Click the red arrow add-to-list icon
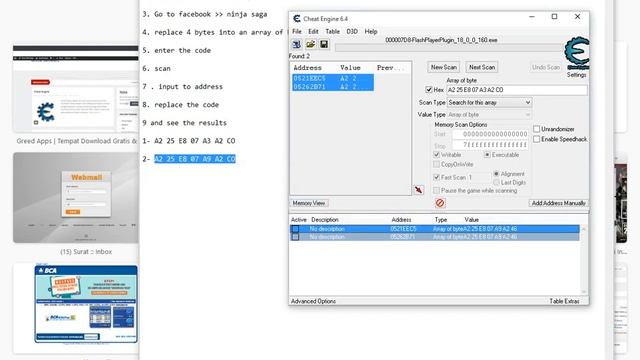 (418, 190)
